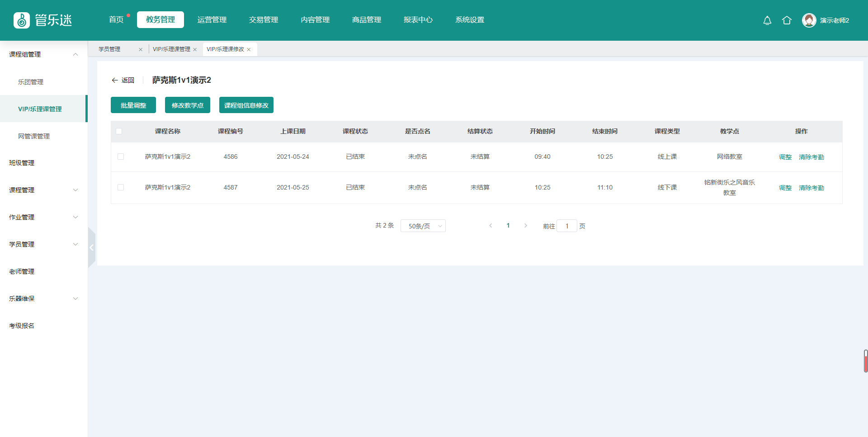Image resolution: width=868 pixels, height=437 pixels.
Task: Switch to the 报表中心 menu
Action: tap(418, 20)
